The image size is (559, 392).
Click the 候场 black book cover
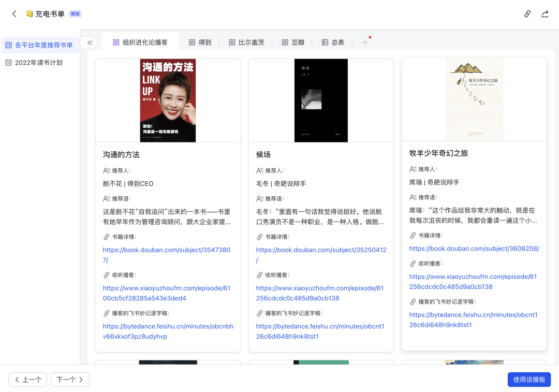[321, 100]
